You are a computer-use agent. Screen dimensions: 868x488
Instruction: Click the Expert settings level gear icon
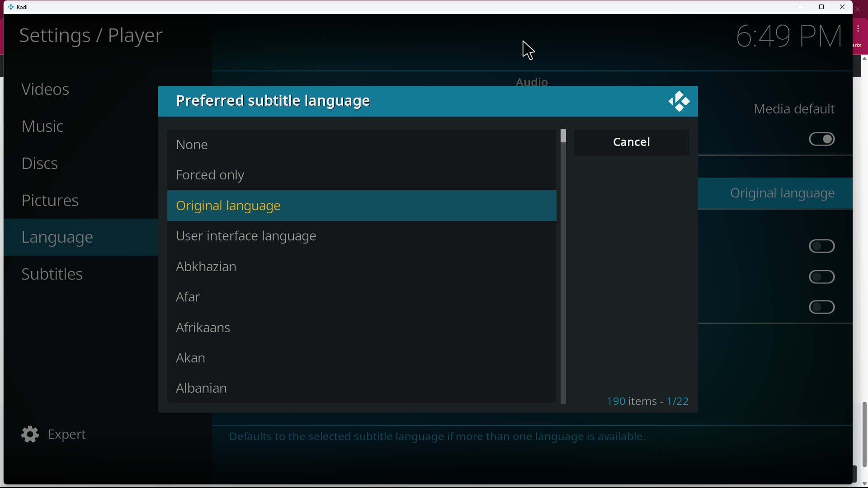tap(30, 434)
